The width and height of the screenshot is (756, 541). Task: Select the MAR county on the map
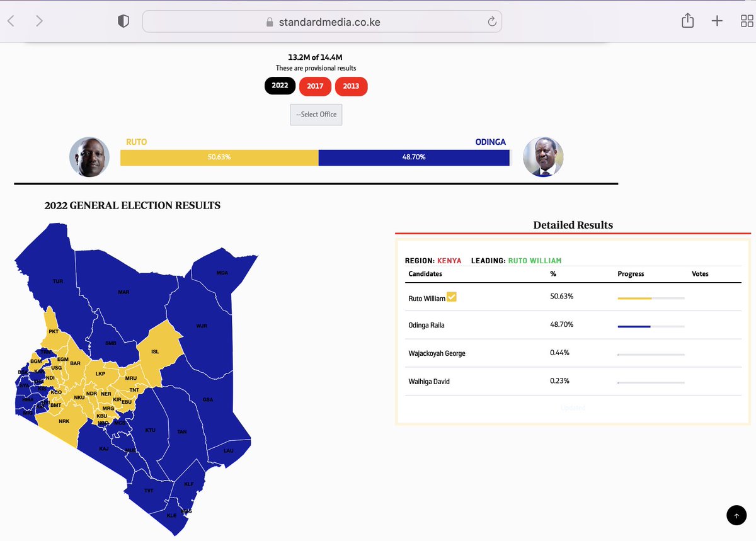point(123,292)
